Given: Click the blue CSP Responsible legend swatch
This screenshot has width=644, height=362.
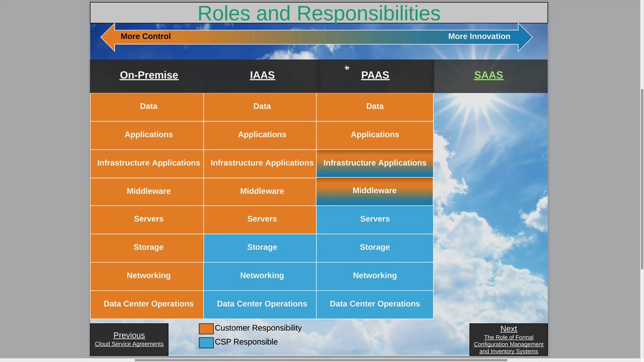Looking at the screenshot, I should click(x=206, y=343).
